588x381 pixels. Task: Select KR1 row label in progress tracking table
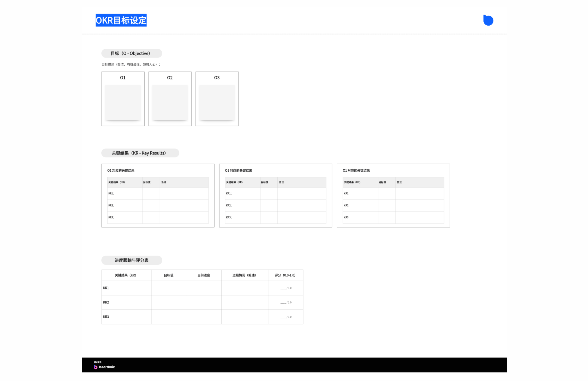106,288
